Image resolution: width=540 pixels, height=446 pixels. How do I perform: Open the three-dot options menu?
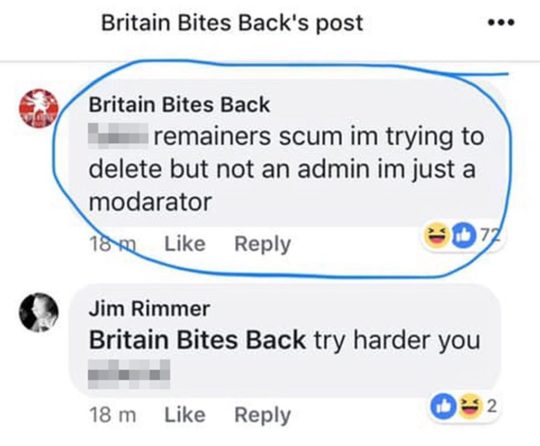pyautogui.click(x=501, y=23)
